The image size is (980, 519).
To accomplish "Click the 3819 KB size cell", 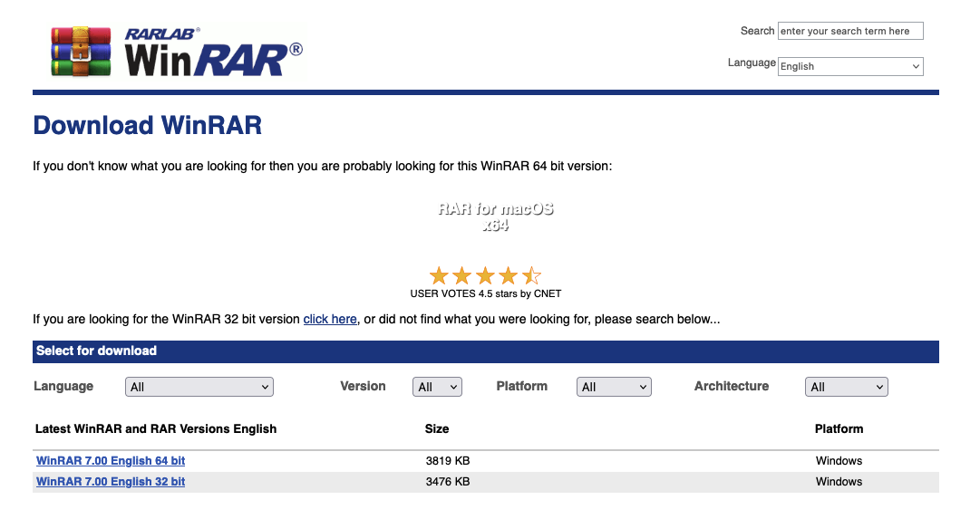I will pos(448,461).
